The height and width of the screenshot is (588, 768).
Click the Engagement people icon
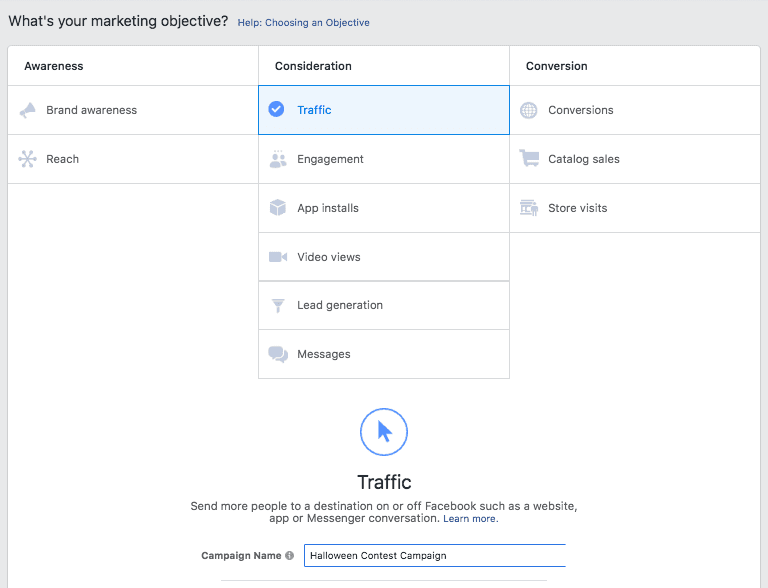coord(278,159)
